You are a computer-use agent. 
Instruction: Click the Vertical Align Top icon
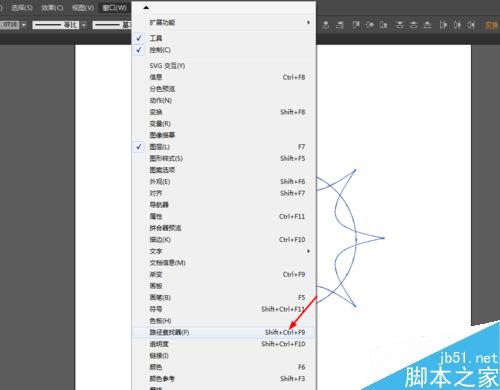pyautogui.click(x=356, y=25)
